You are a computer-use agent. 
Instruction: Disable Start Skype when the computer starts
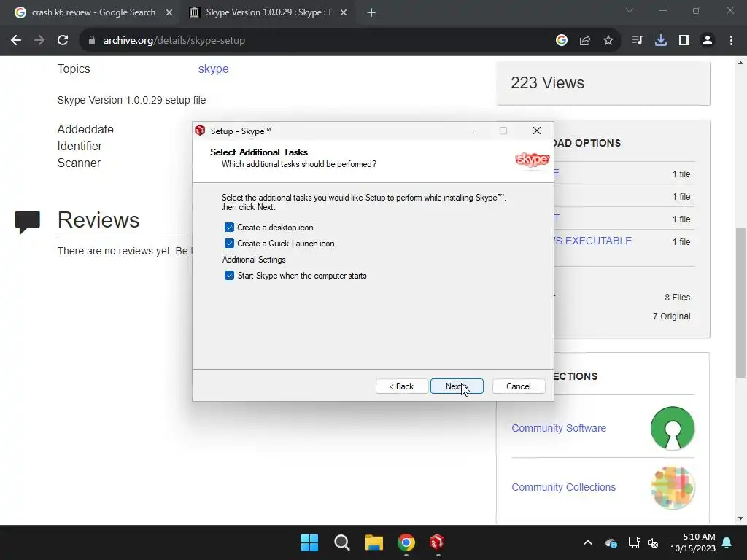(x=229, y=275)
